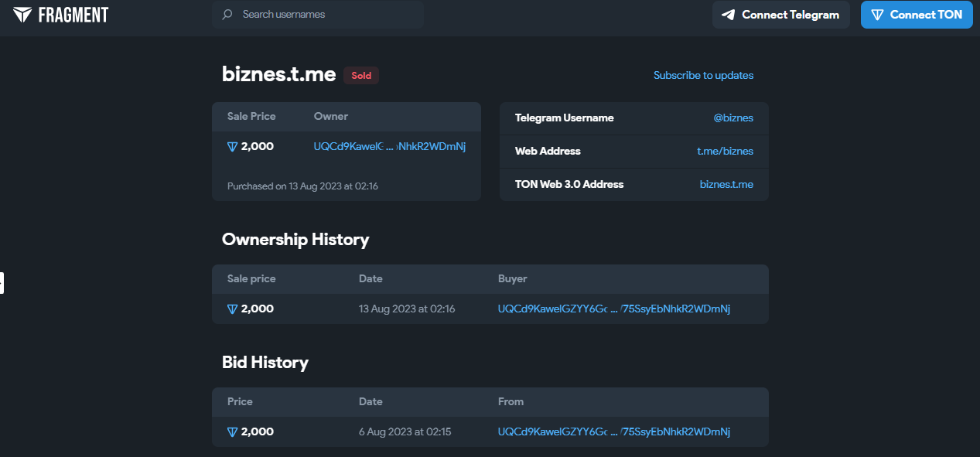Follow the t.me/biznes web address link
This screenshot has height=457, width=980.
(725, 152)
